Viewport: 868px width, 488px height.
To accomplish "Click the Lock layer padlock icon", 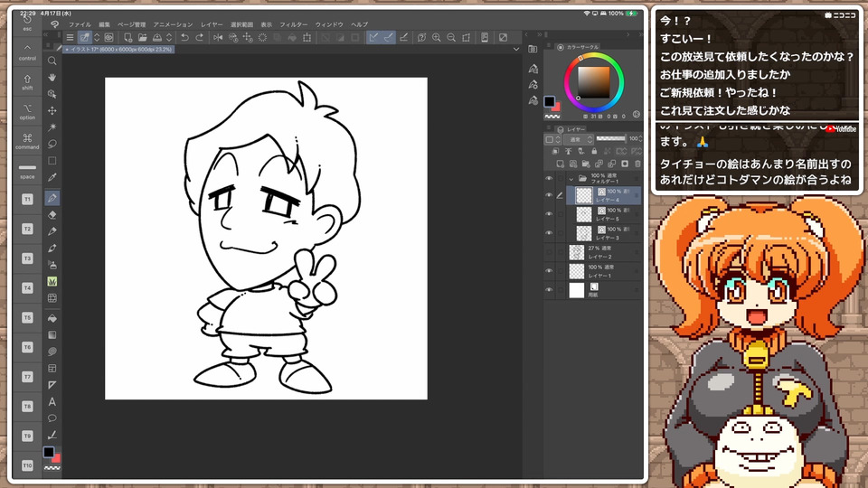I will (x=594, y=151).
